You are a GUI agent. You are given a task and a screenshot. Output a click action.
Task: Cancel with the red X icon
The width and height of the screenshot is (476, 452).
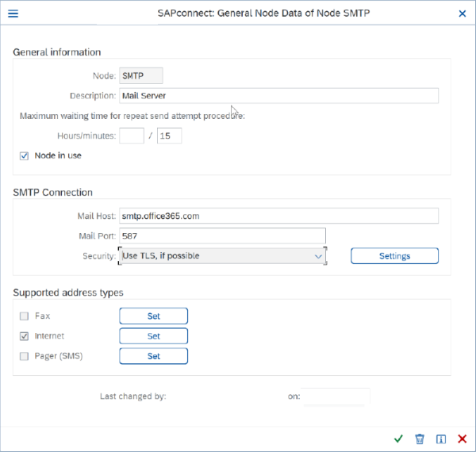pyautogui.click(x=462, y=439)
